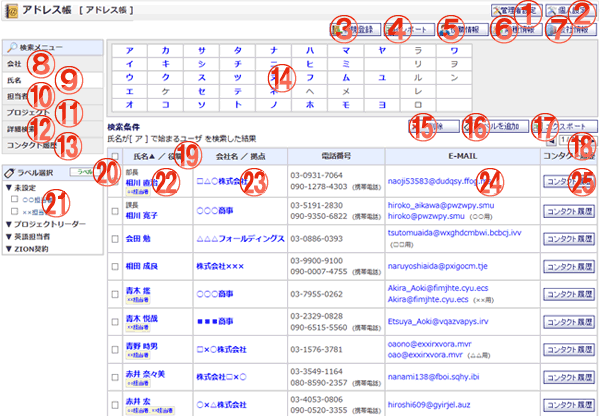Email naruyoshiaida@pxigocm.tje address link

437,266
